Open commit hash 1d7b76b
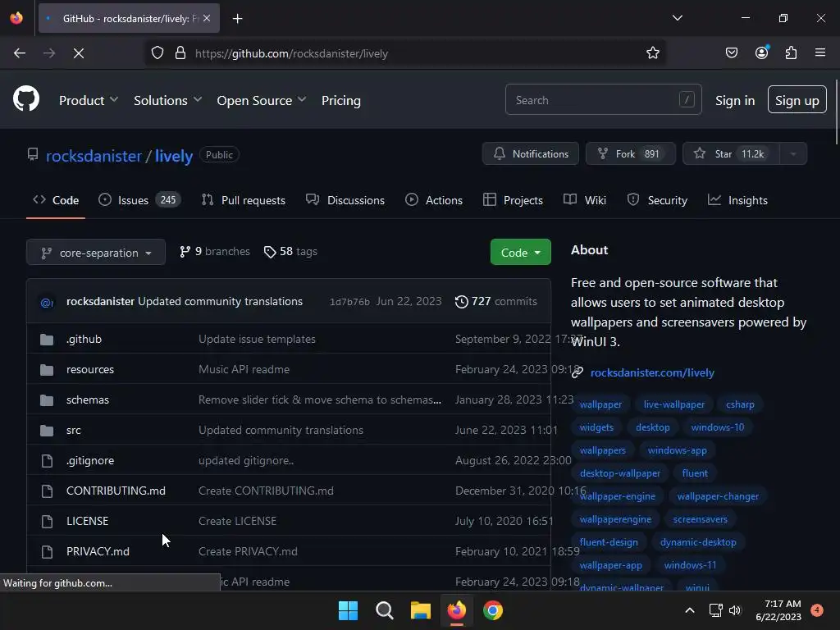This screenshot has height=630, width=840. click(349, 302)
